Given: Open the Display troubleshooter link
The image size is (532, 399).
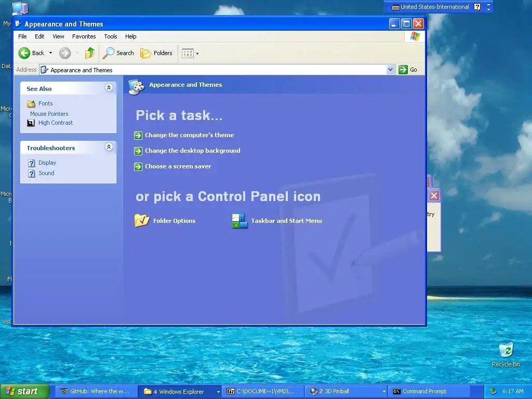Looking at the screenshot, I should (x=47, y=163).
